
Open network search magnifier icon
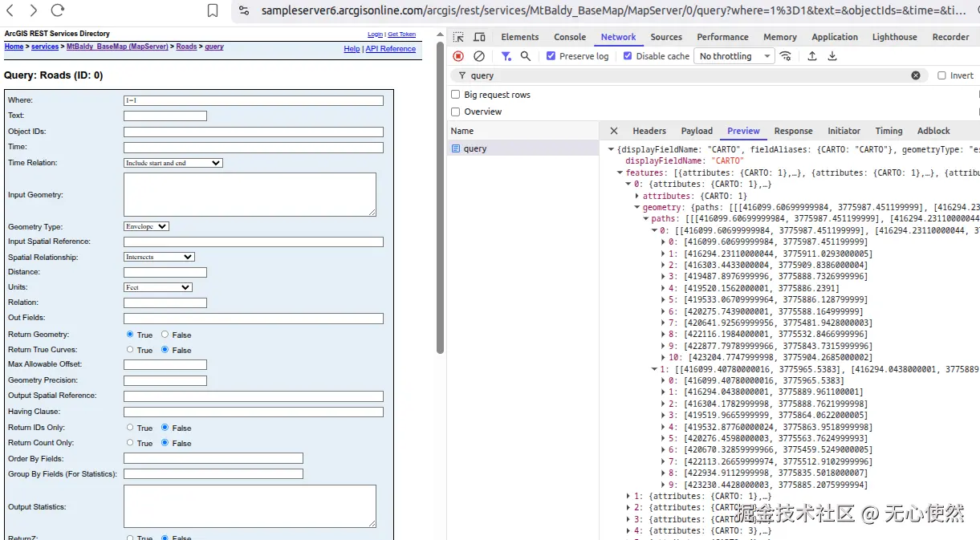click(526, 56)
